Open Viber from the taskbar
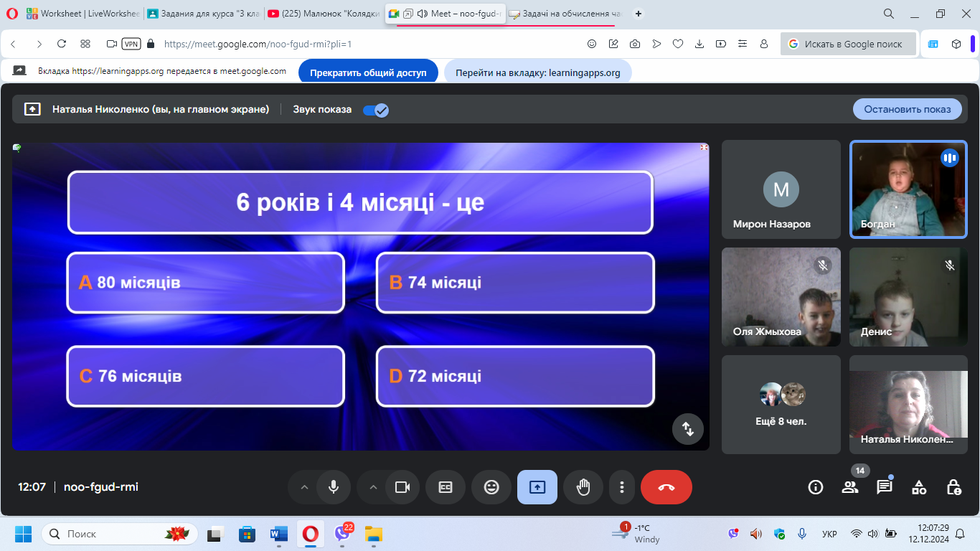The image size is (980, 551). click(342, 534)
